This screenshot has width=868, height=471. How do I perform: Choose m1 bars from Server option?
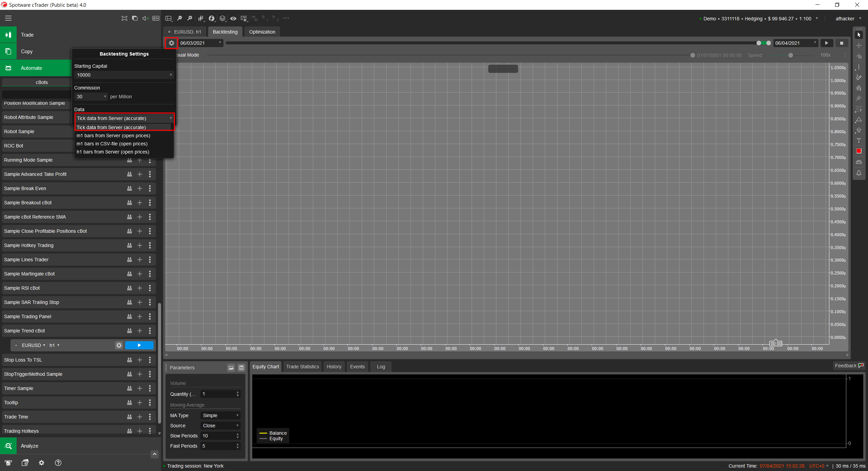point(124,136)
